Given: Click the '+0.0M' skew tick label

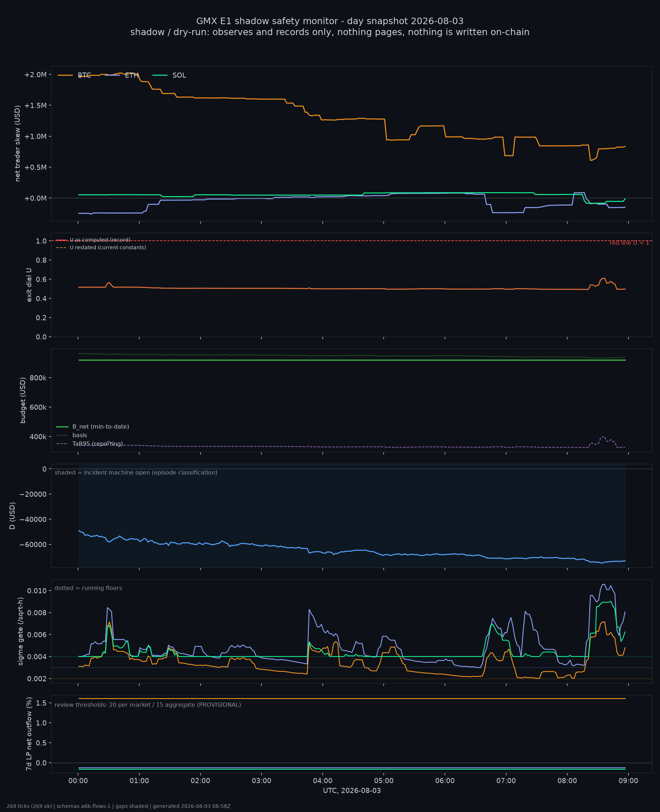Looking at the screenshot, I should click(36, 198).
